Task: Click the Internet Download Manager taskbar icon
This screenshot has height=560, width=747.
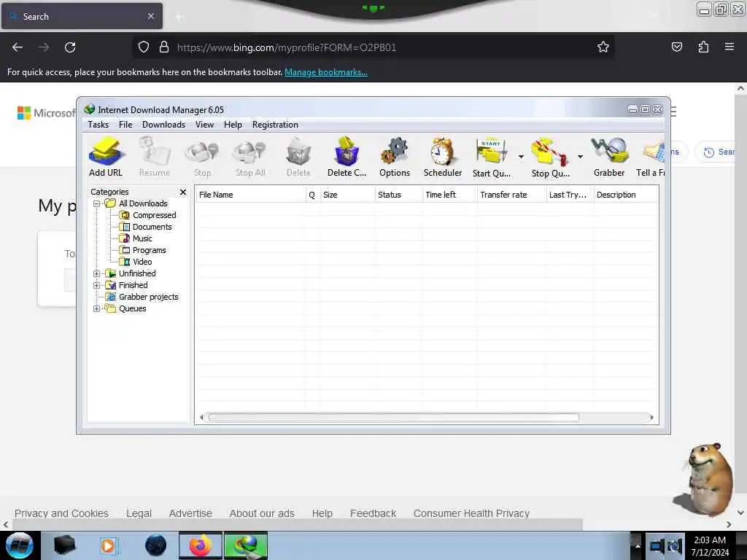Action: pos(246,545)
